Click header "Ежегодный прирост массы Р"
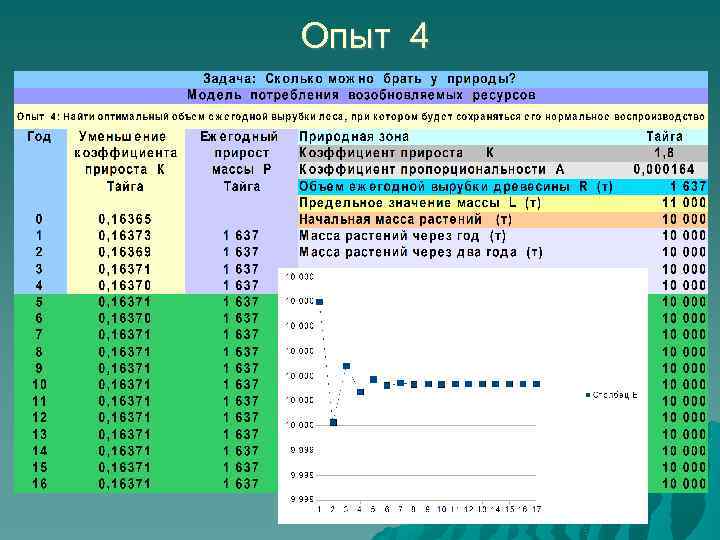720x540 pixels. tap(241, 153)
